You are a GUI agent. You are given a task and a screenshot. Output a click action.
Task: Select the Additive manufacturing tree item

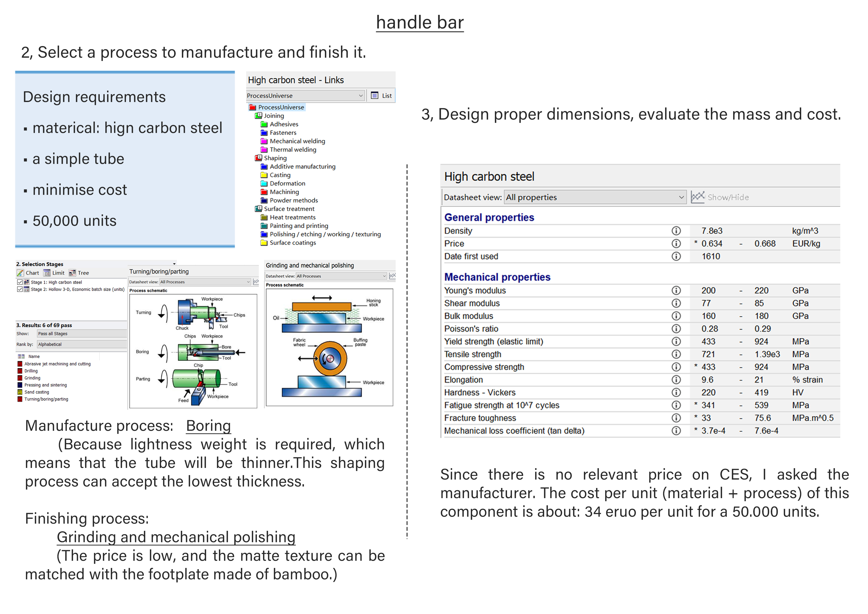pos(302,166)
